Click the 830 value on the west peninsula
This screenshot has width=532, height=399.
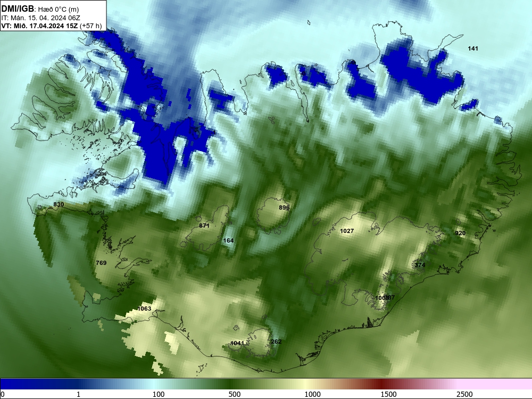59,204
